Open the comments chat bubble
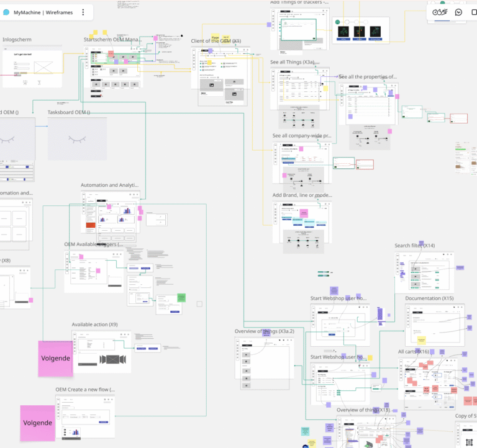The image size is (477, 448). click(458, 12)
